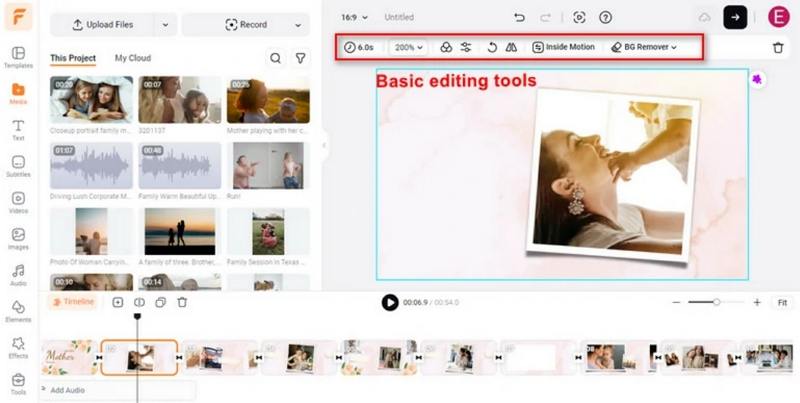Open the Text panel in the sidebar
Viewport: 800px width, 403px height.
tap(18, 129)
